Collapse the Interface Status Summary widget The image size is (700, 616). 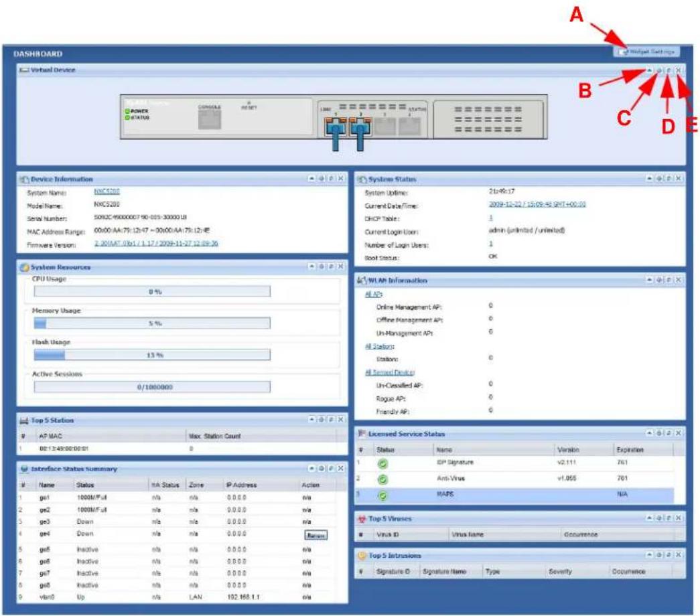pos(311,468)
